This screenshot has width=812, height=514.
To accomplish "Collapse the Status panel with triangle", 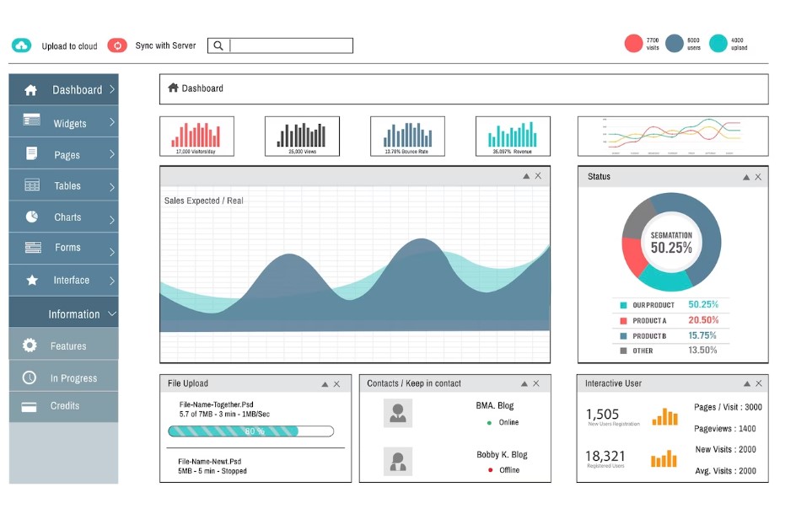I will [x=745, y=177].
